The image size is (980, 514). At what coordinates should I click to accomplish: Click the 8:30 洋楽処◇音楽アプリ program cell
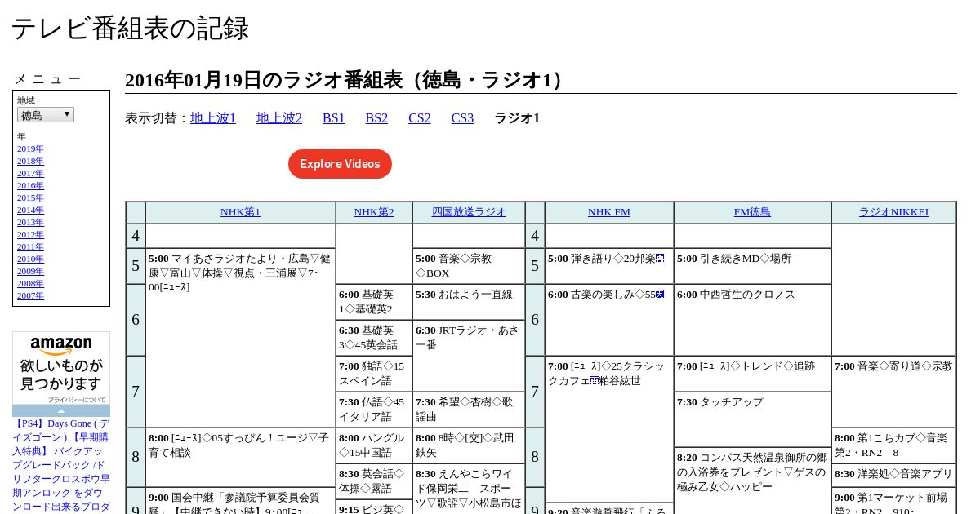point(893,475)
